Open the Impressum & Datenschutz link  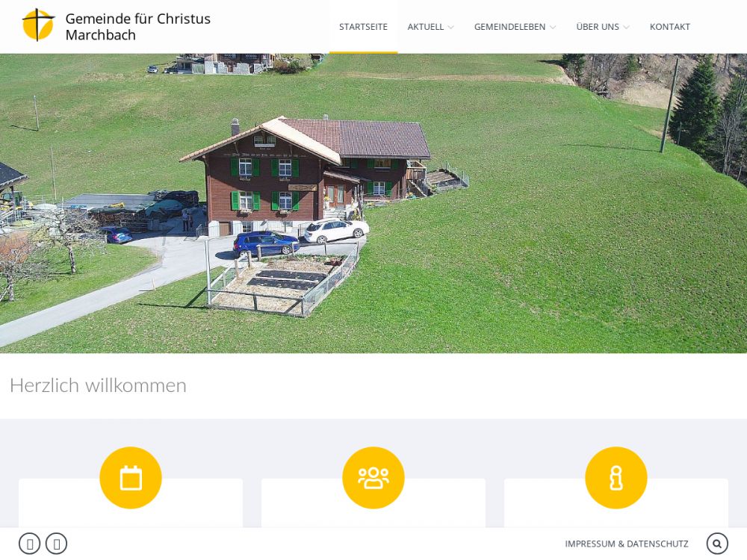point(627,544)
